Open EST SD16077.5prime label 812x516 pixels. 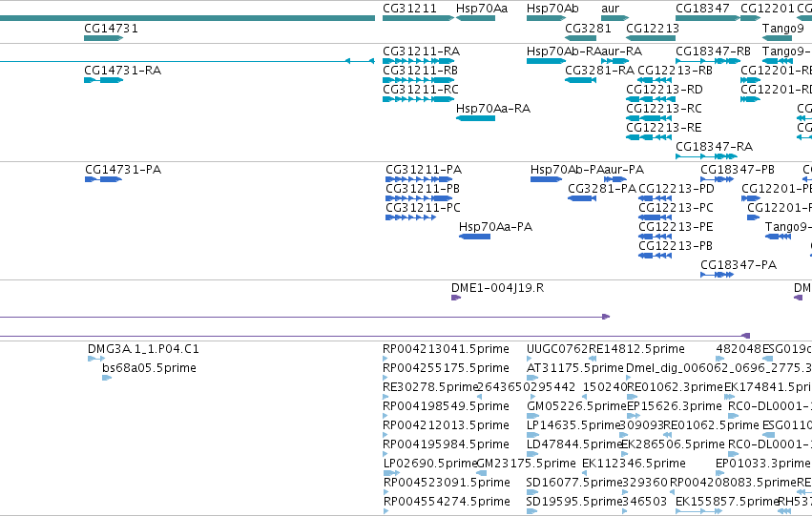(x=573, y=483)
